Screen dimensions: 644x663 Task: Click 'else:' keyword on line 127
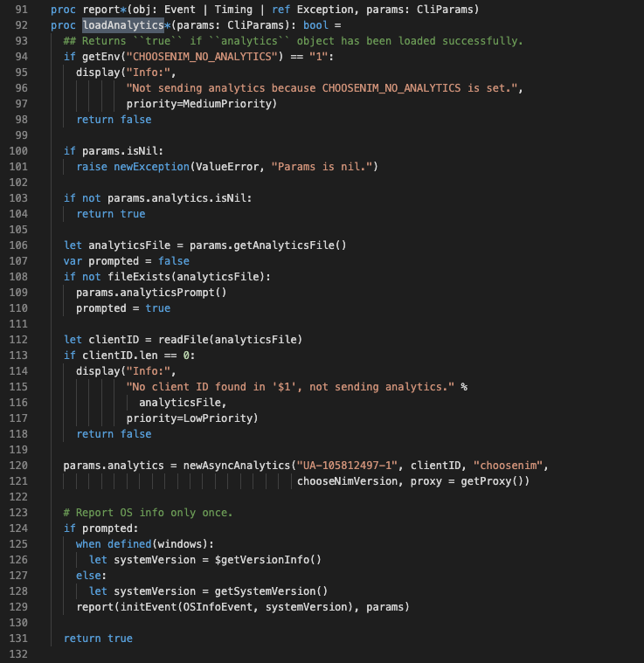pyautogui.click(x=92, y=576)
